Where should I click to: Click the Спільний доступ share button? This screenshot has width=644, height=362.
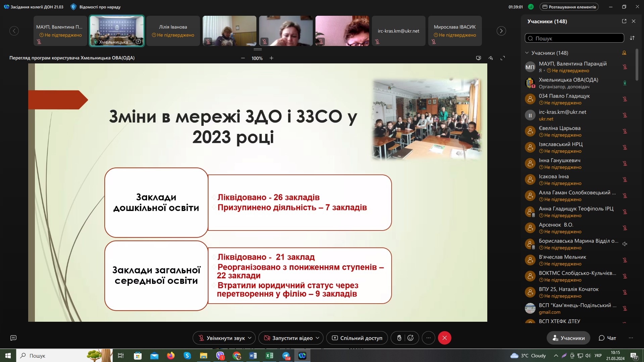(x=357, y=338)
